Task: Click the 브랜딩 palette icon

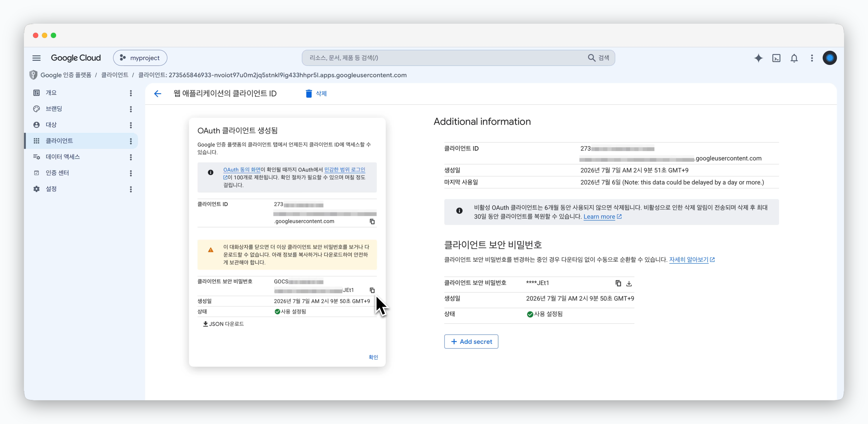Action: point(36,109)
